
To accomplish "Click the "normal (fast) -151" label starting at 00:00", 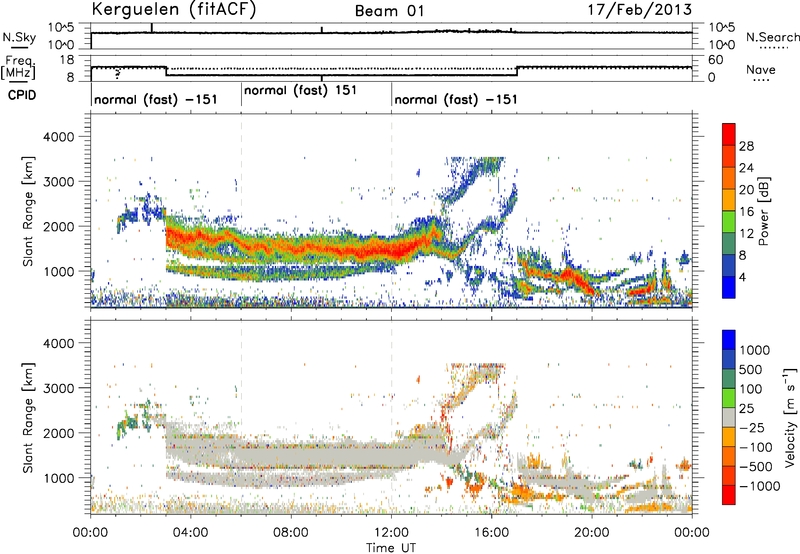I will pos(156,99).
